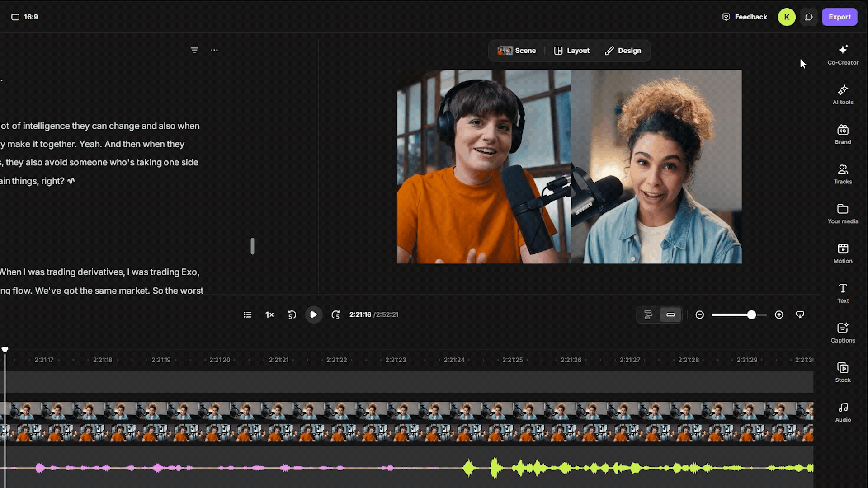Click the K user avatar
868x488 pixels.
(x=787, y=17)
